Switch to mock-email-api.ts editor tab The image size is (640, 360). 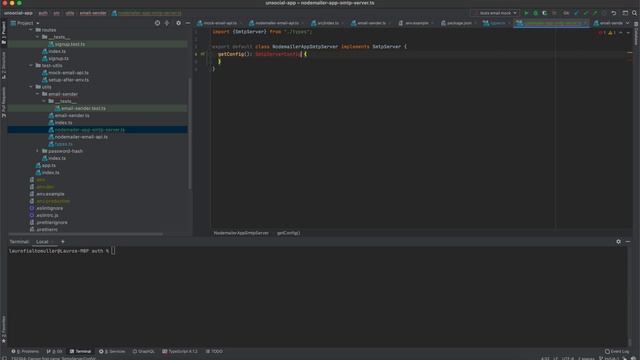tap(217, 23)
